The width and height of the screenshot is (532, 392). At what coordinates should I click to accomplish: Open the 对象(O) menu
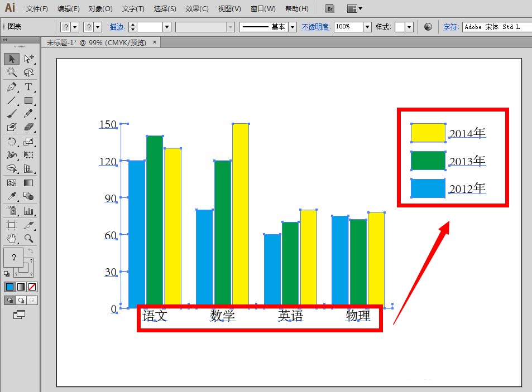pos(100,8)
